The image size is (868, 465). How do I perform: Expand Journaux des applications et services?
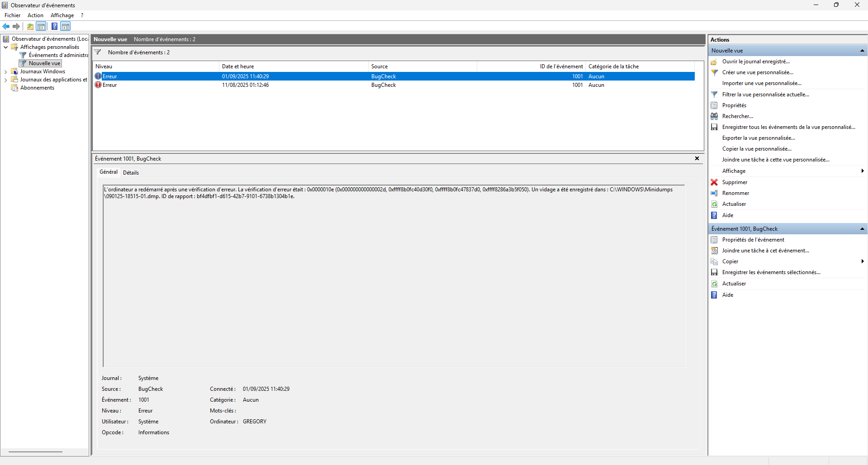(5, 80)
